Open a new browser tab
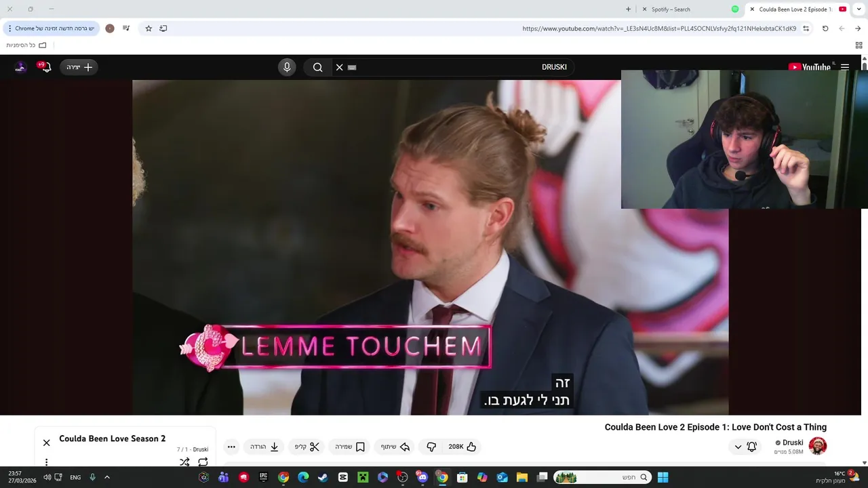Viewport: 868px width, 488px height. click(628, 9)
